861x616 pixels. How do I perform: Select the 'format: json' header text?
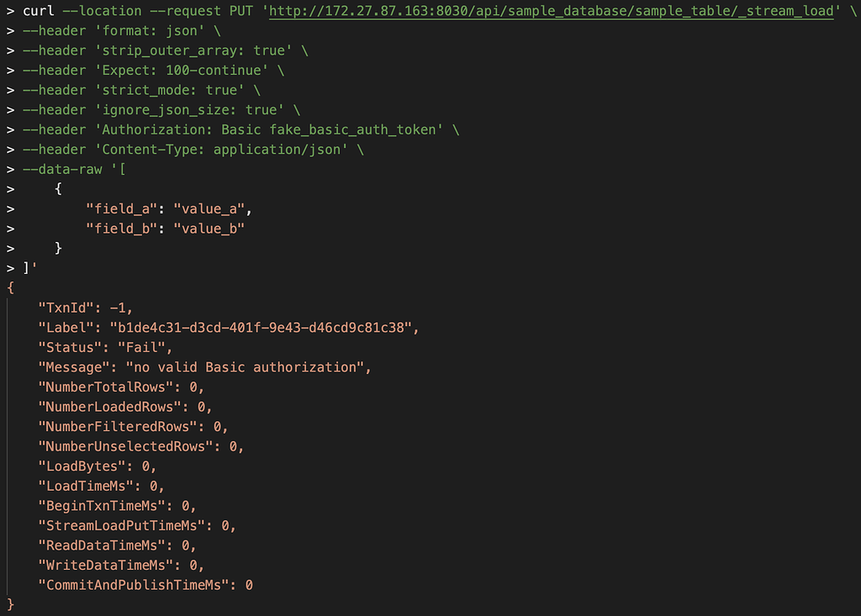150,31
